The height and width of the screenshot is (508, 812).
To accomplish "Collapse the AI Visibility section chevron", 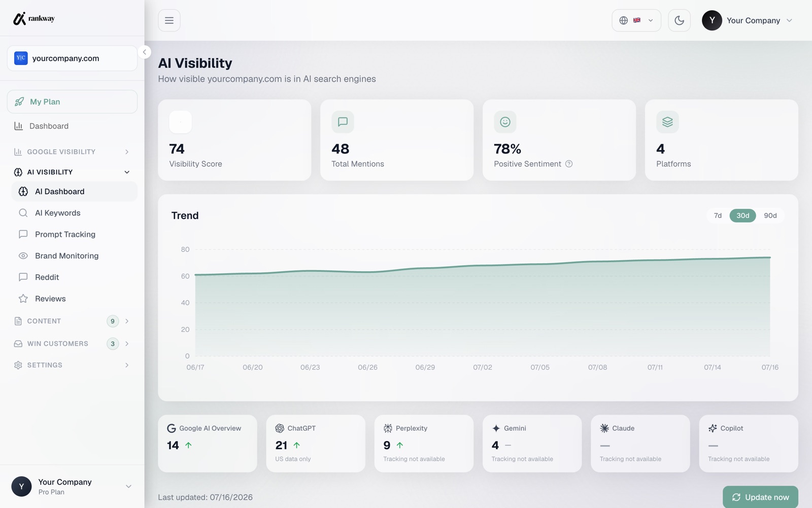I will point(127,172).
